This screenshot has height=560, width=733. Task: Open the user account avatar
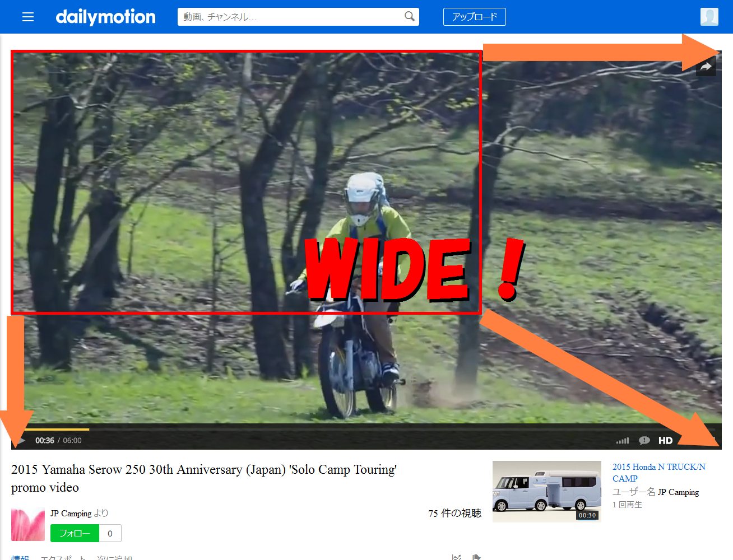[x=709, y=16]
